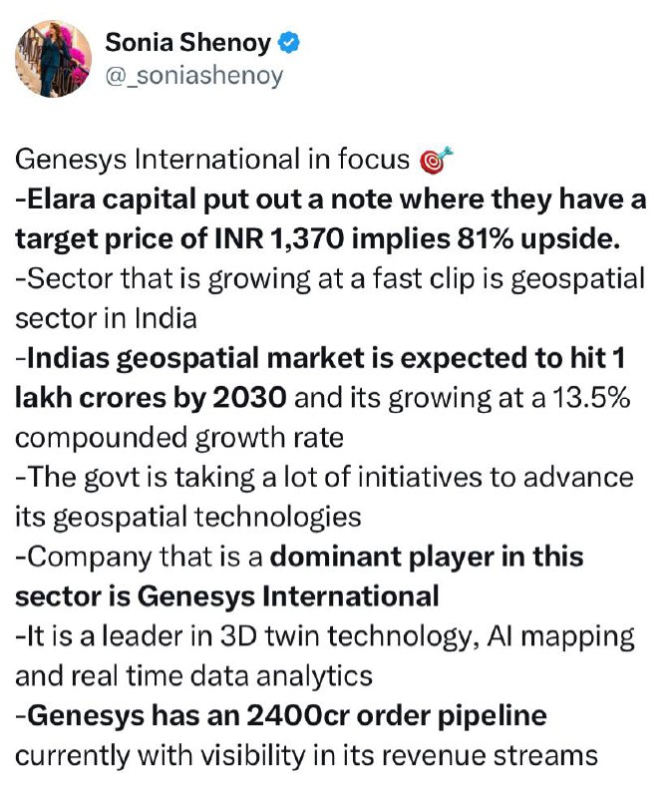Click the dart target emoji

[435, 161]
